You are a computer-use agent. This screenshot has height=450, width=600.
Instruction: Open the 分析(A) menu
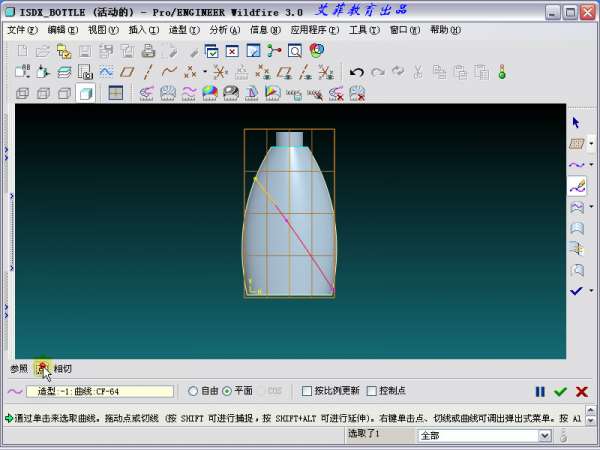pyautogui.click(x=225, y=30)
